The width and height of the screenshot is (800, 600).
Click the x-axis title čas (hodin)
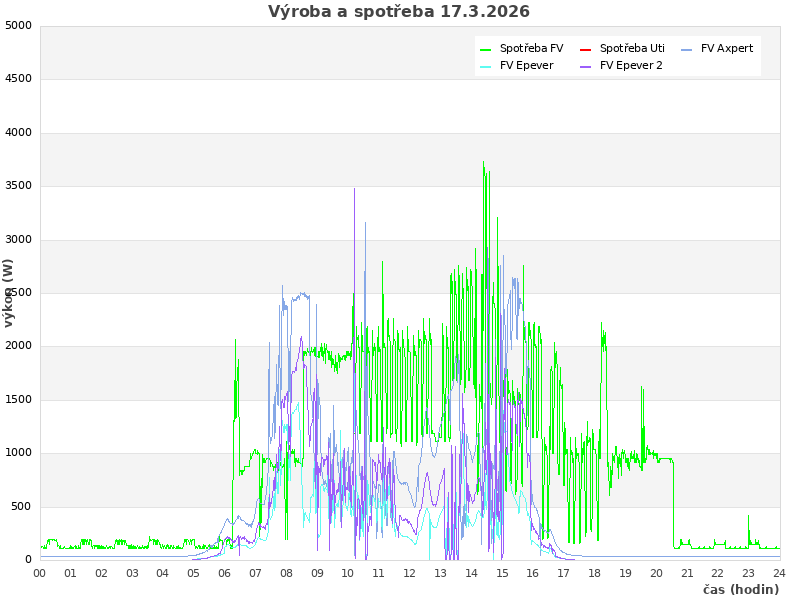pos(740,590)
